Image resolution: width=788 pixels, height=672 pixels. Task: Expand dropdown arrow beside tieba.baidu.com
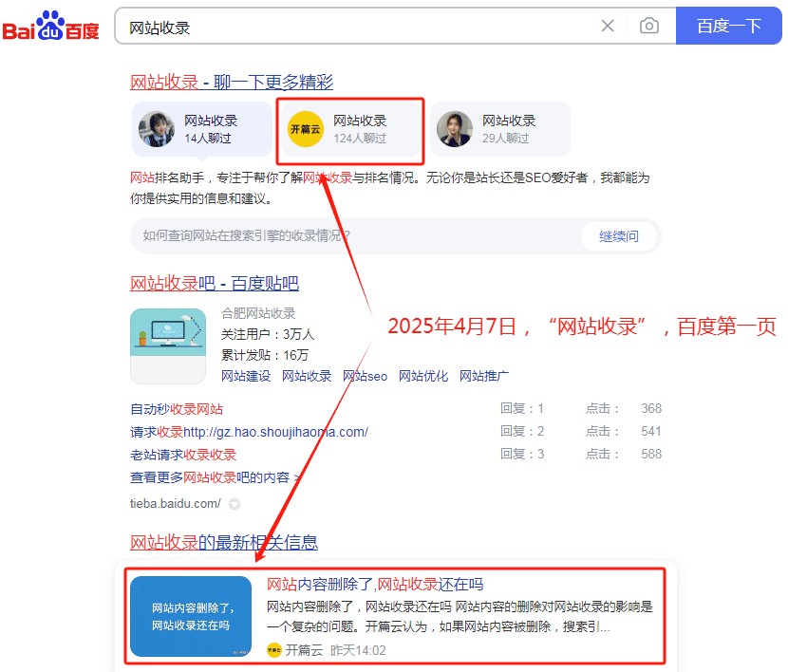click(x=235, y=504)
